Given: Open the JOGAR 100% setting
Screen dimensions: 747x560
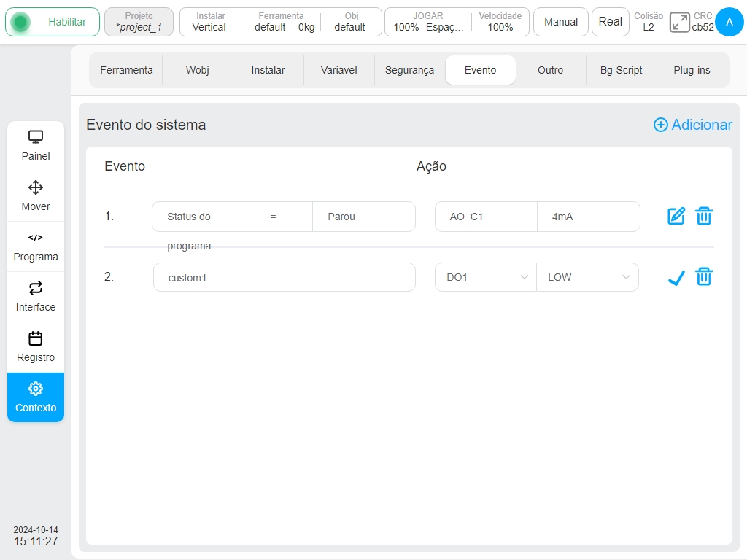Looking at the screenshot, I should pos(427,22).
